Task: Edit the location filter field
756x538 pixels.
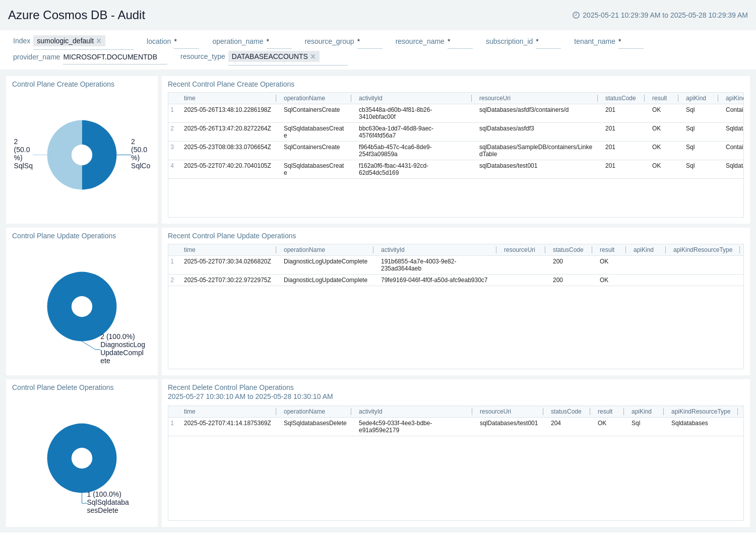Action: pyautogui.click(x=186, y=42)
